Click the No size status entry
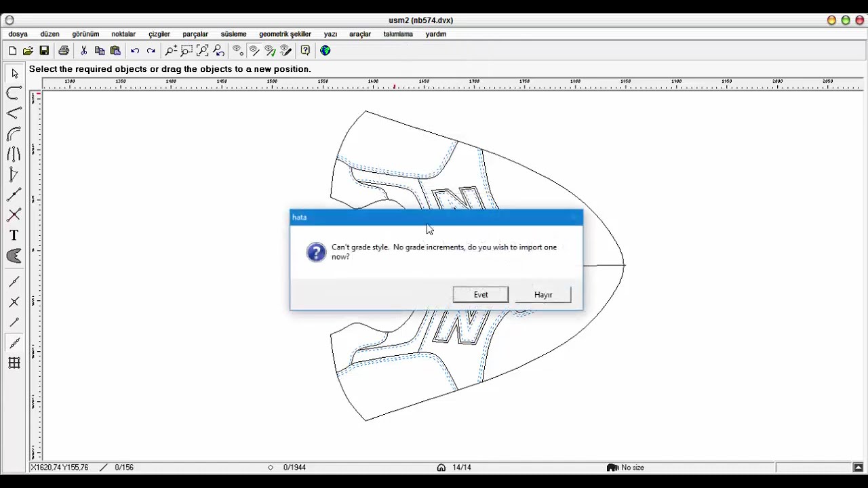 tap(633, 468)
